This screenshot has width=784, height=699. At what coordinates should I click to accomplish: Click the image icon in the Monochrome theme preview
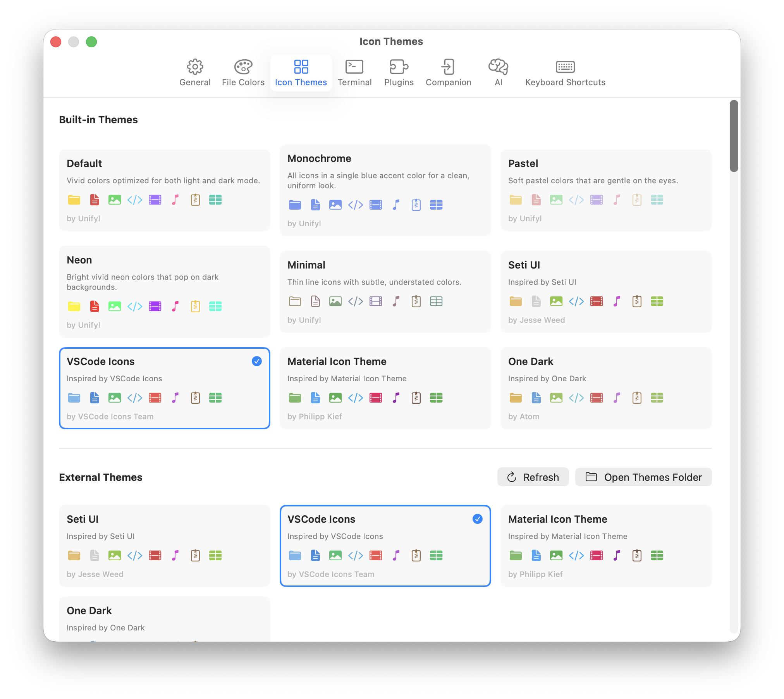click(335, 205)
